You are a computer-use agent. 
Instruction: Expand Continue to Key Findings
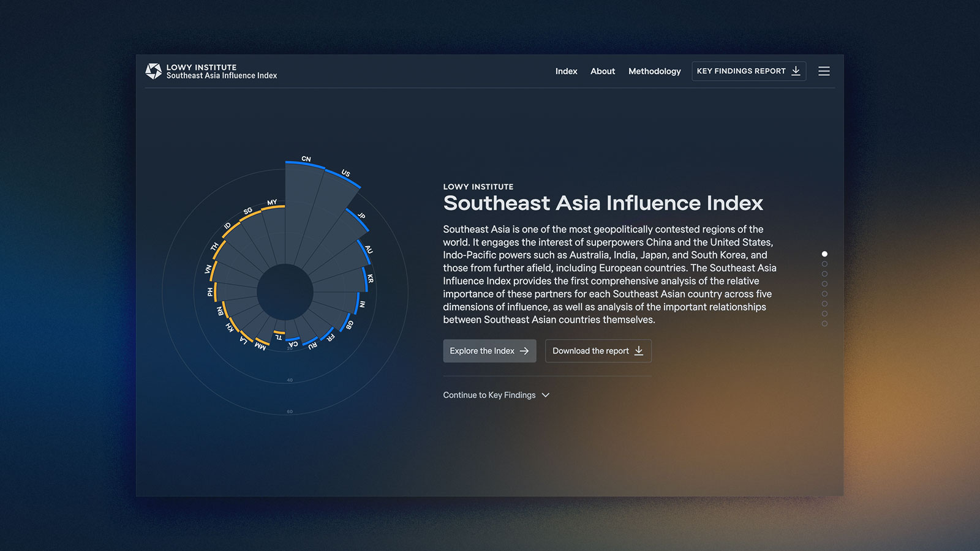[489, 395]
